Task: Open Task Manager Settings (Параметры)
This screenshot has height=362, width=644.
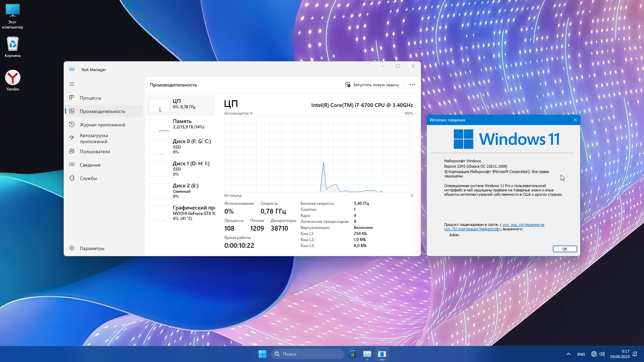Action: pos(92,248)
